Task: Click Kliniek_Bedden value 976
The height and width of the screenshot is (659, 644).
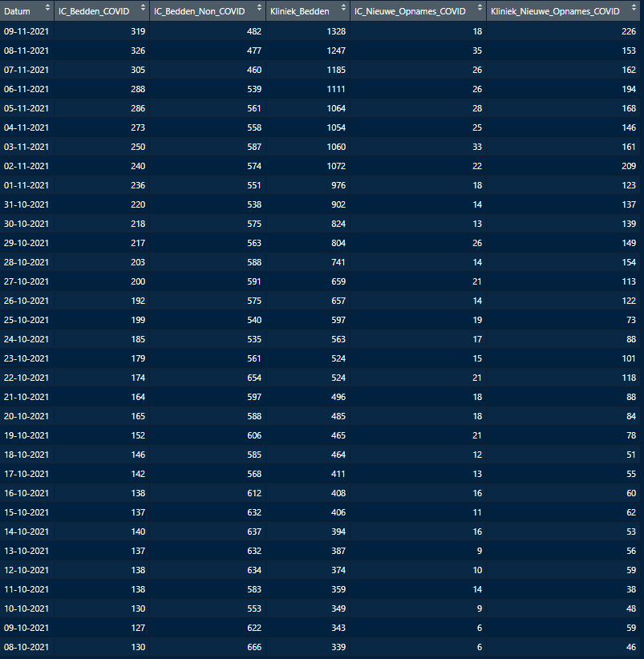Action: click(x=338, y=185)
